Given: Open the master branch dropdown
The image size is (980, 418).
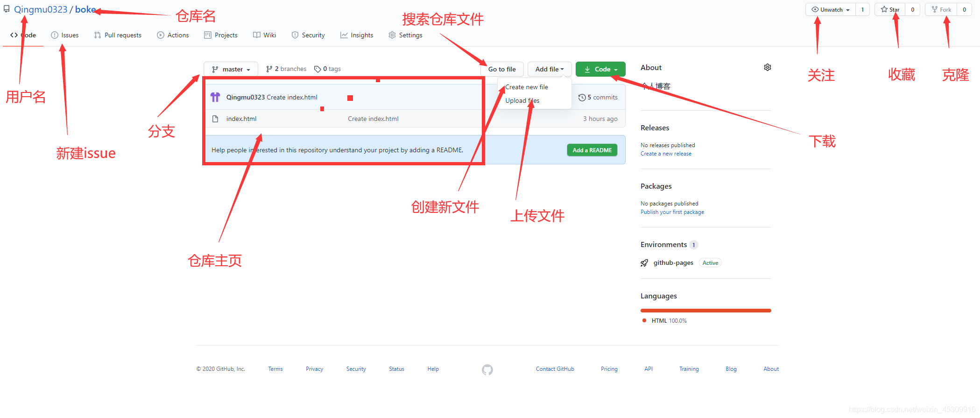Looking at the screenshot, I should (x=231, y=69).
